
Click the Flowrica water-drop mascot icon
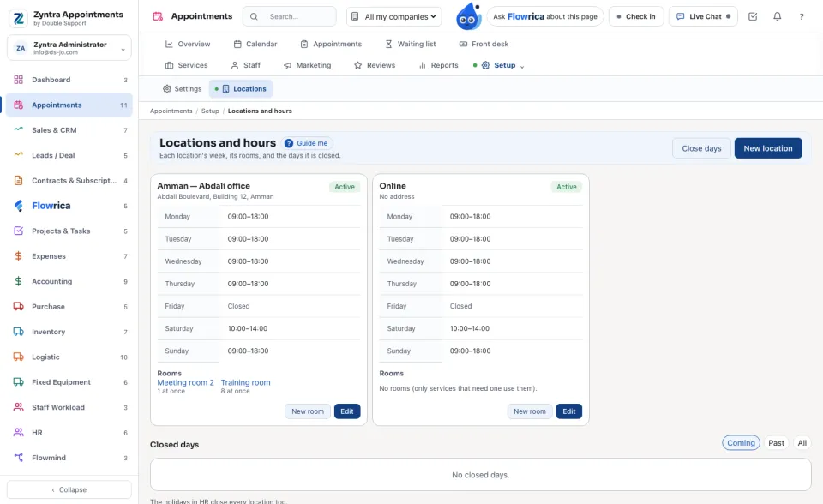click(468, 16)
